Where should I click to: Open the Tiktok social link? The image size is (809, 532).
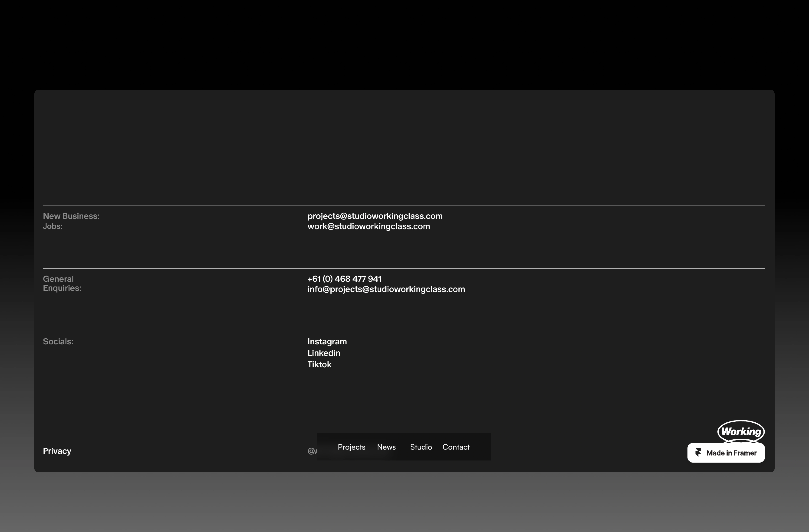point(319,365)
